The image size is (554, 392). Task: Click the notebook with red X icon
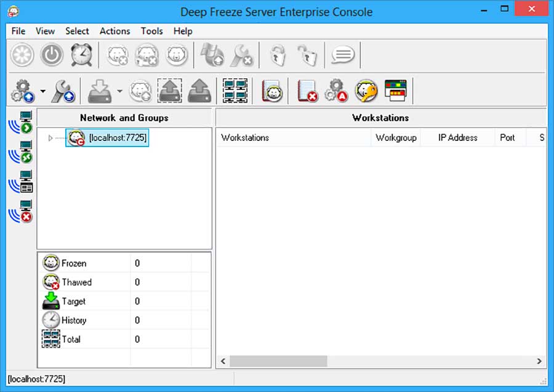pos(307,91)
